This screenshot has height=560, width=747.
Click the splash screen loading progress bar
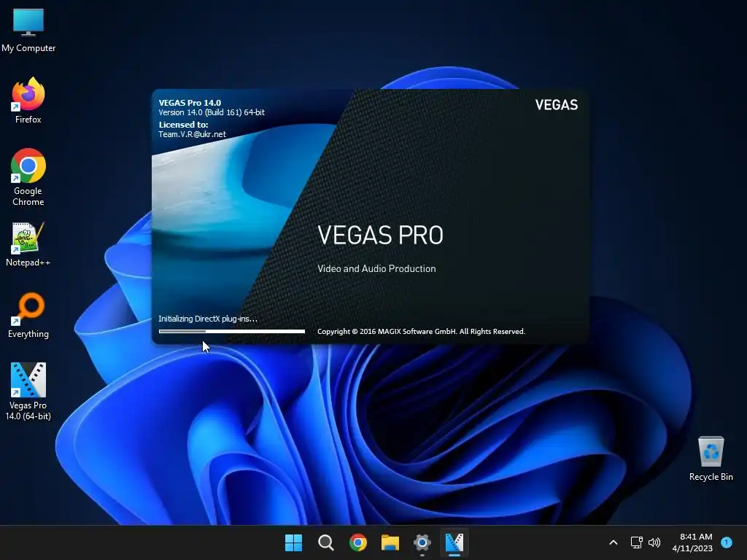coord(231,332)
